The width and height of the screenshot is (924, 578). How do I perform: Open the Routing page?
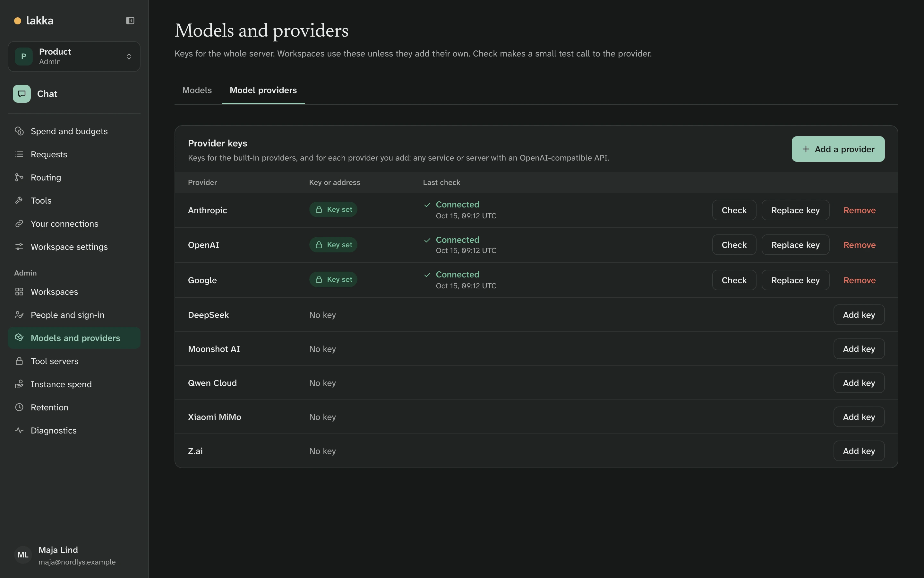tap(74, 177)
